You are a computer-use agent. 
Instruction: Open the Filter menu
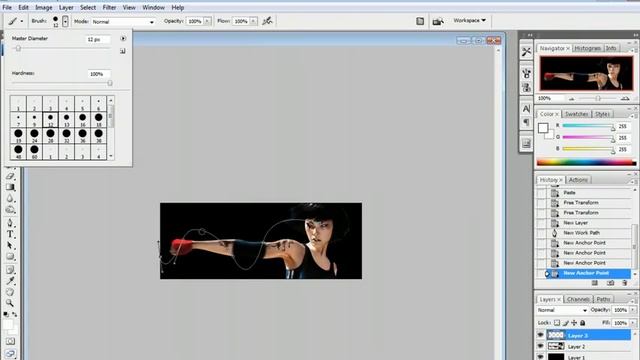[109, 7]
